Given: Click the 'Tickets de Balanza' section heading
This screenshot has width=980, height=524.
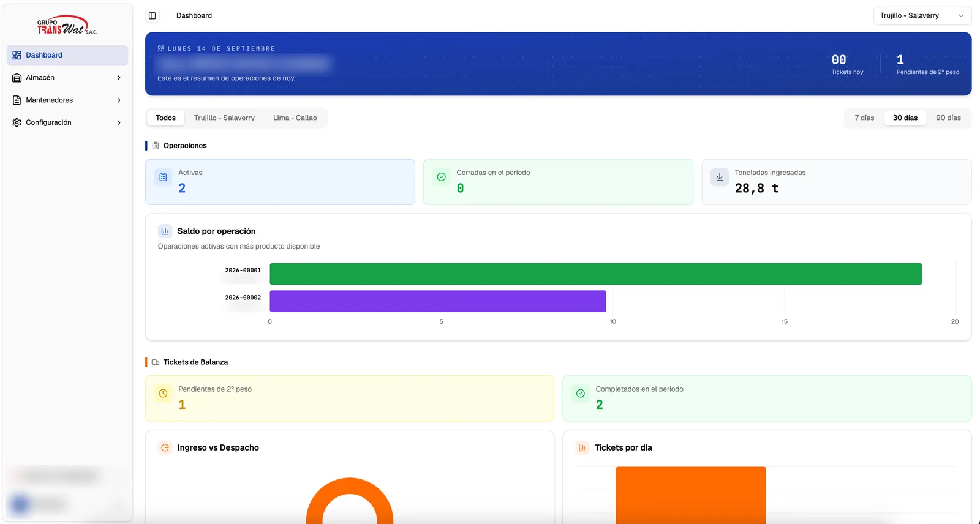Looking at the screenshot, I should [x=195, y=362].
